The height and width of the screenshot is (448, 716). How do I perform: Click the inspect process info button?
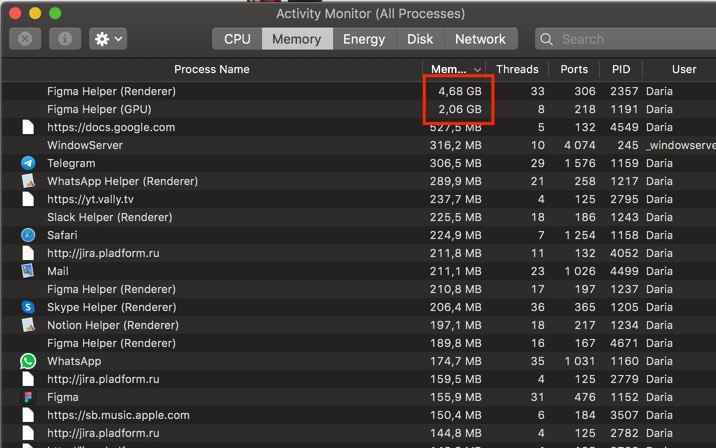[65, 39]
